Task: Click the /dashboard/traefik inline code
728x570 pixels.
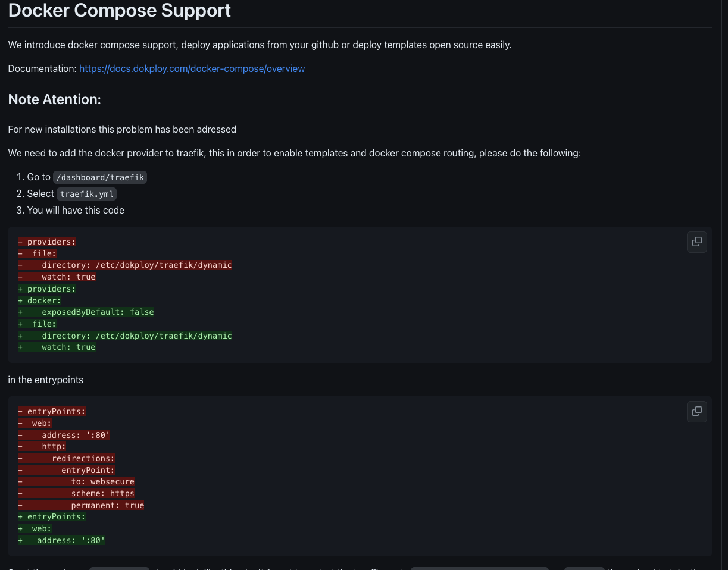Action: coord(100,177)
